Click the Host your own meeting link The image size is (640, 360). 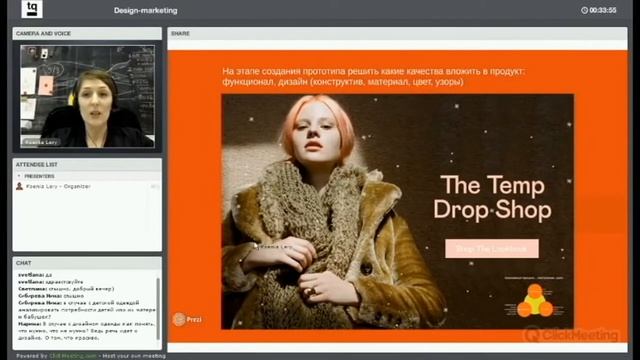tap(134, 356)
